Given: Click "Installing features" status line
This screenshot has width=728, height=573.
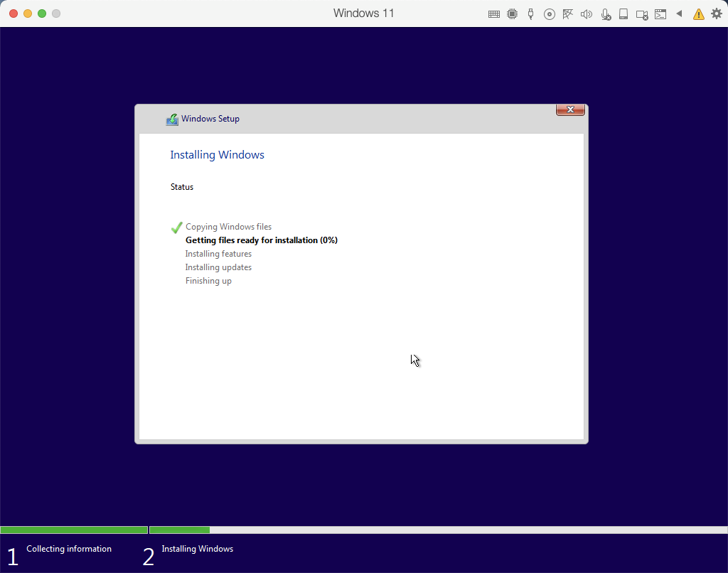Looking at the screenshot, I should [218, 254].
